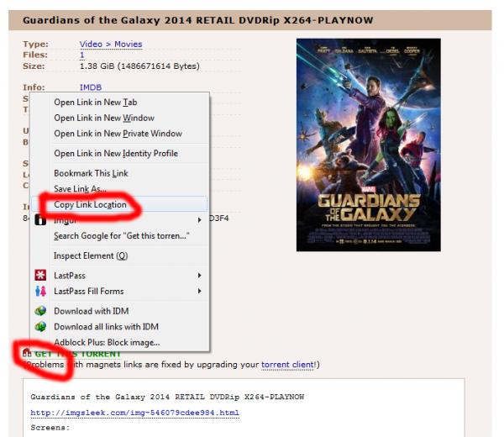Click the GET THIS TORRENT link
Viewport: 504px width, 437px height.
click(77, 354)
